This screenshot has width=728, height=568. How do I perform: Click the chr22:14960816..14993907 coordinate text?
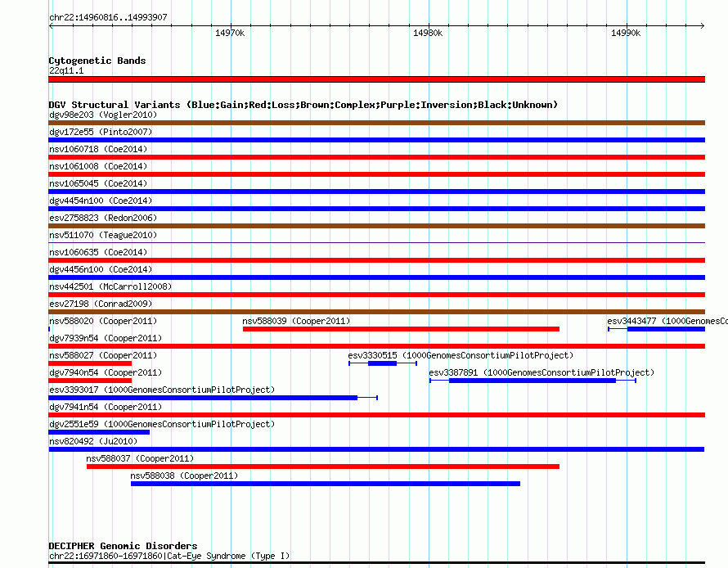coord(108,17)
